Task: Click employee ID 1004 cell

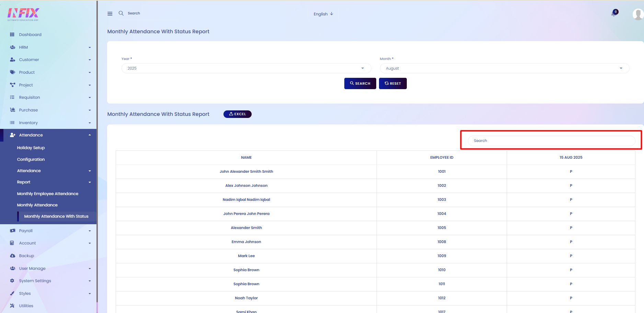Action: tap(442, 214)
